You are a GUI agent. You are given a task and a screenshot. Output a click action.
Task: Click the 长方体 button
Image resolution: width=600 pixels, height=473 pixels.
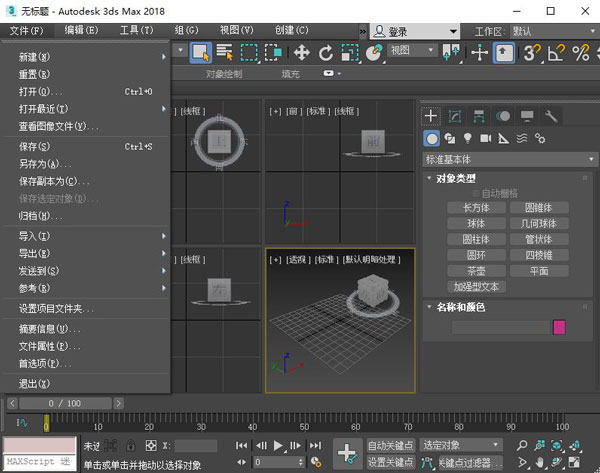point(476,208)
